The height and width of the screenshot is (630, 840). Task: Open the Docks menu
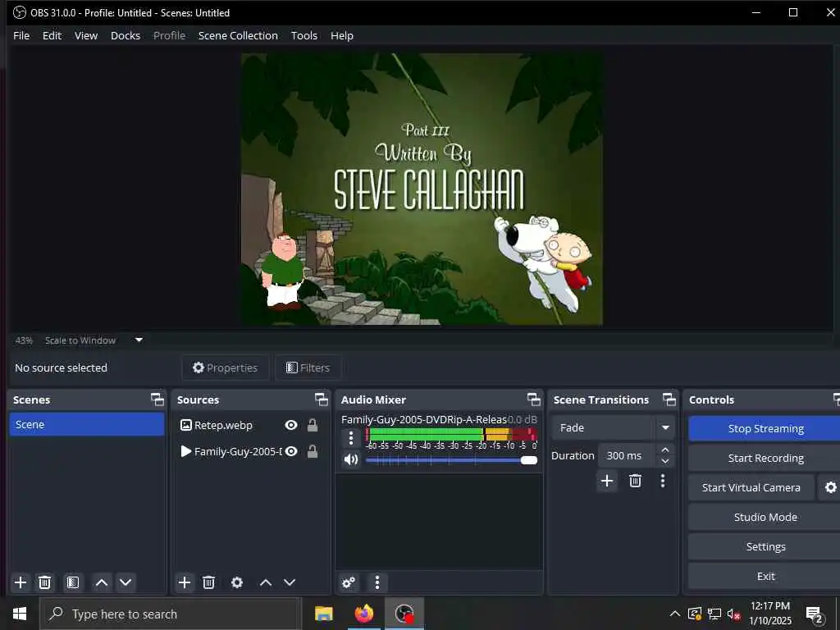[126, 35]
